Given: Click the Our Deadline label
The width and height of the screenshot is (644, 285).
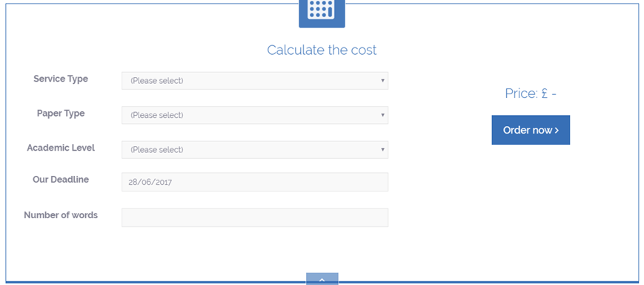Looking at the screenshot, I should (61, 180).
